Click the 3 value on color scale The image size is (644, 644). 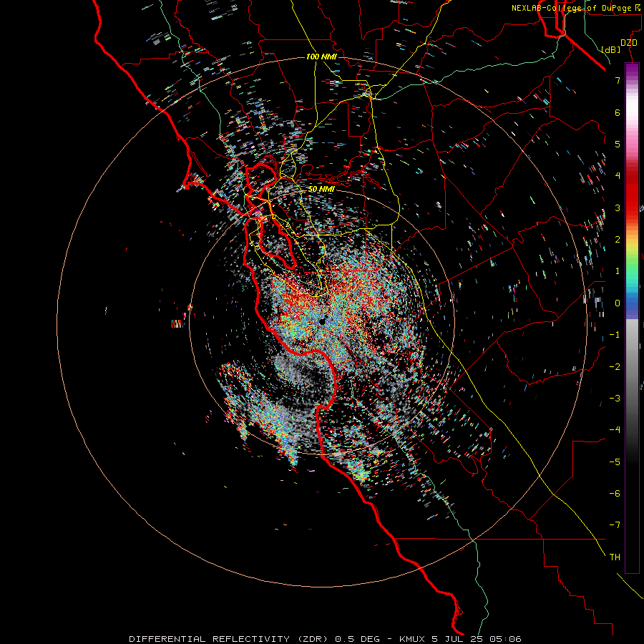click(x=618, y=208)
